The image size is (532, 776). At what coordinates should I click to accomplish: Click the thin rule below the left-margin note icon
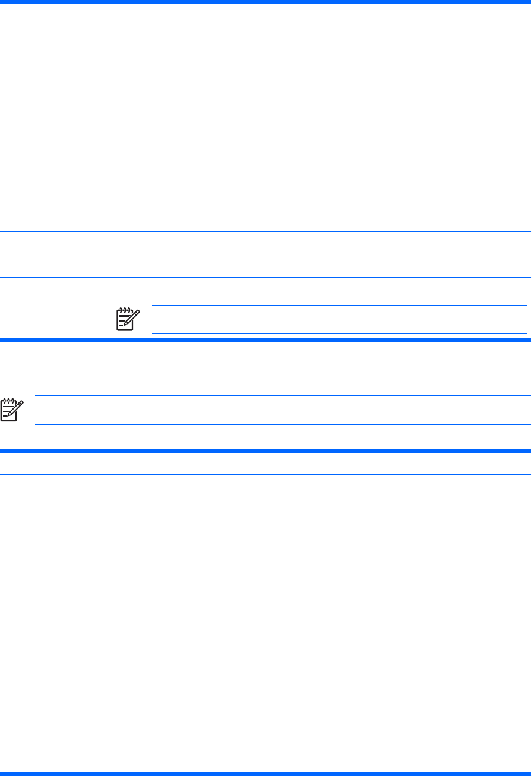pos(283,424)
